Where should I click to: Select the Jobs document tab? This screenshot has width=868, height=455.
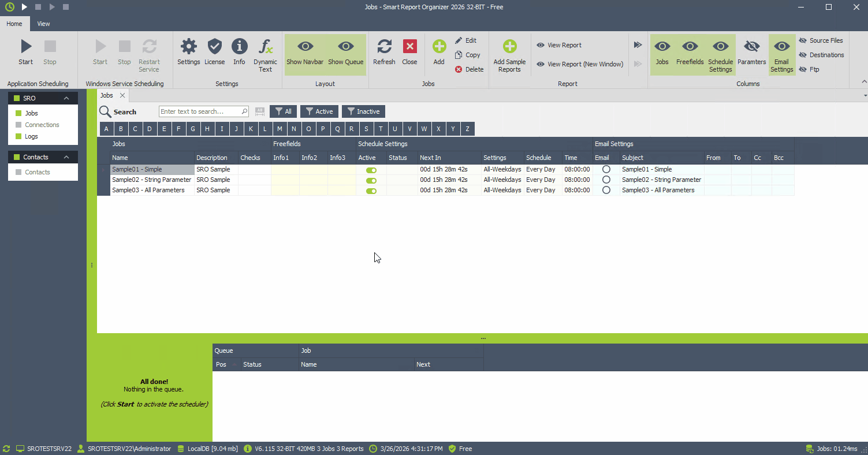[106, 95]
